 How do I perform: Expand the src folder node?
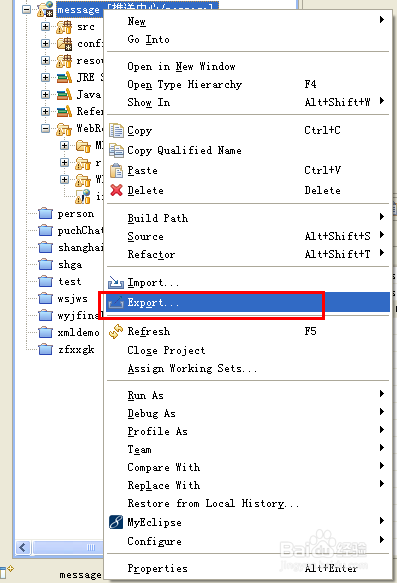[45, 26]
